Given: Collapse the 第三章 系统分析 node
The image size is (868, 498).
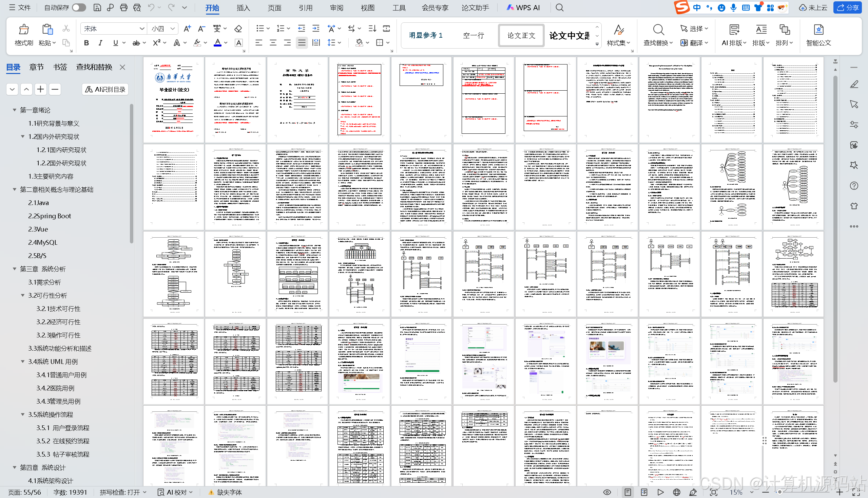Looking at the screenshot, I should tap(14, 269).
